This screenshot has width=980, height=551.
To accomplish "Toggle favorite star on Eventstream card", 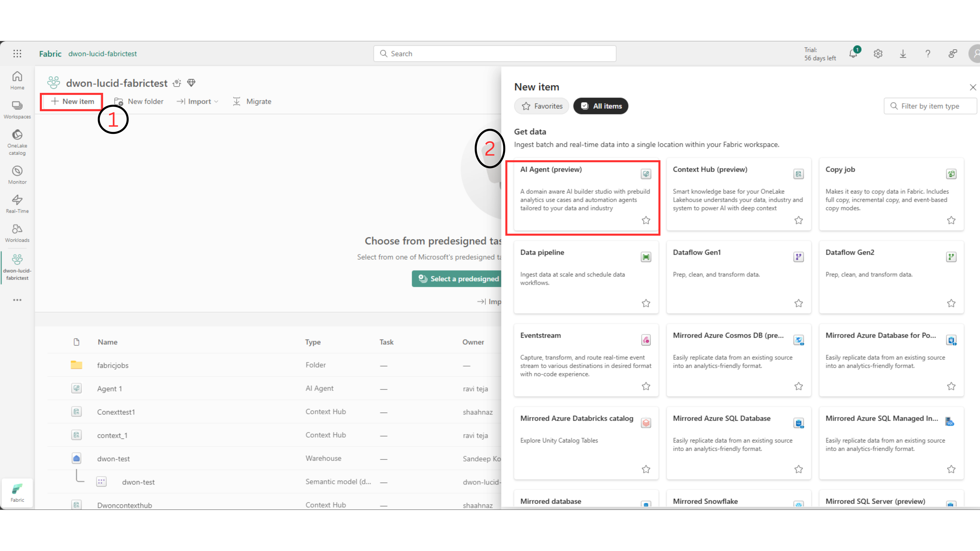I will click(x=646, y=386).
